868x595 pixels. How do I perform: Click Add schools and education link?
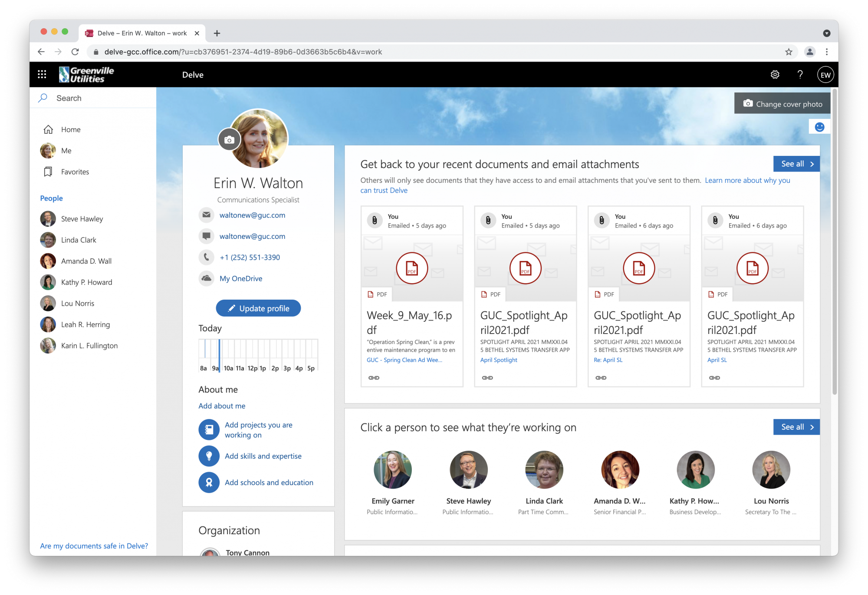click(x=269, y=483)
